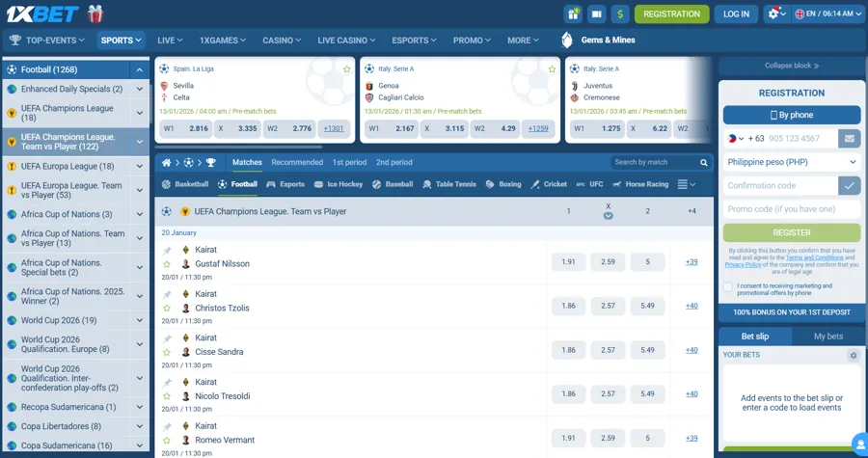Screen dimensions: 868x458
Task: Pin the Kairat vs Gustaf Nilsson match
Action: 167,251
